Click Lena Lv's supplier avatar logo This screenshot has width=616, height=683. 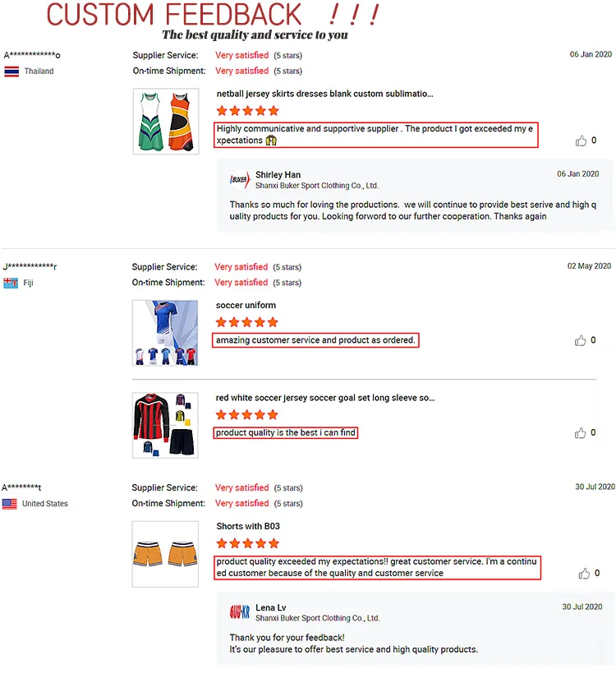coord(240,612)
